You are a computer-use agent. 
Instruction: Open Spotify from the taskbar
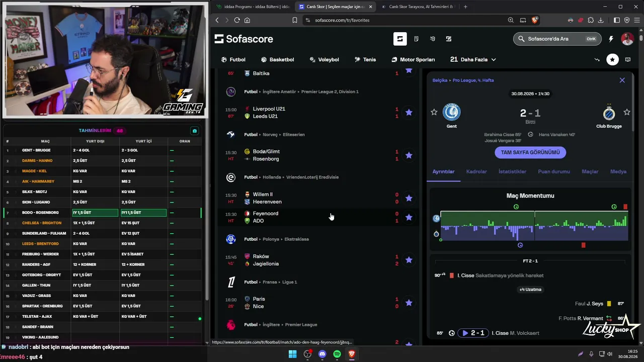tap(337, 354)
